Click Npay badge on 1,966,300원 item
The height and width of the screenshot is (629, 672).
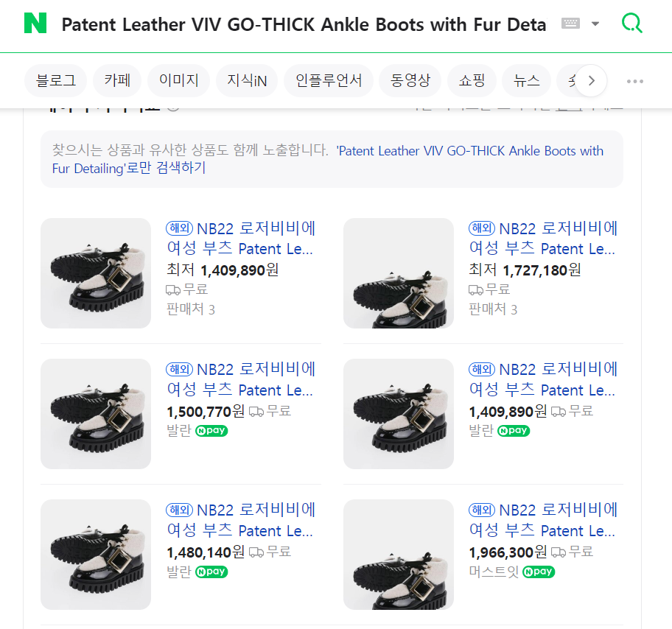(x=539, y=572)
